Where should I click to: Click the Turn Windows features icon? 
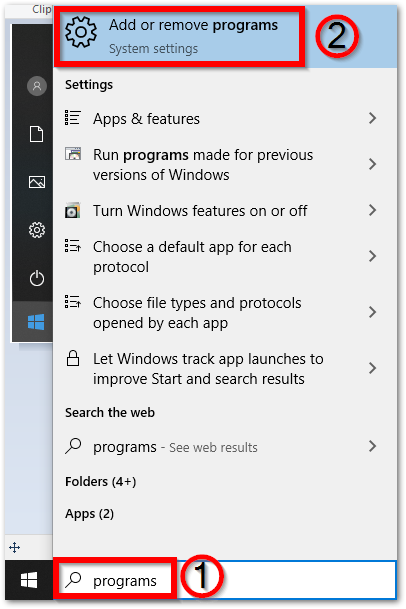[73, 210]
